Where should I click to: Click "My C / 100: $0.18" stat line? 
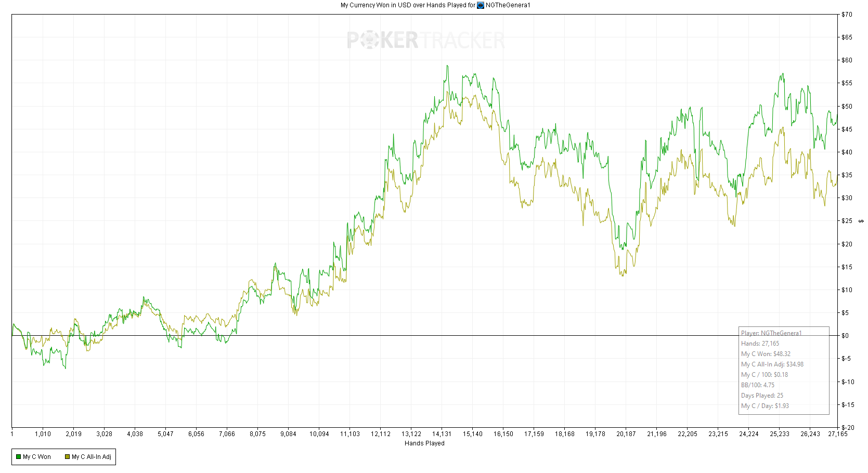765,375
